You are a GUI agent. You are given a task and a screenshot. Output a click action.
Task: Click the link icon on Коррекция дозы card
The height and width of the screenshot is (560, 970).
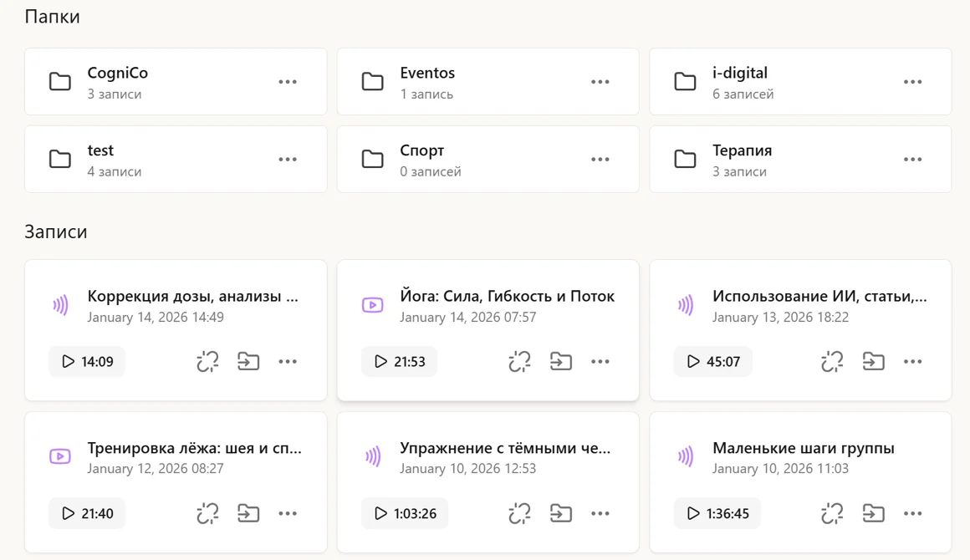click(x=207, y=362)
